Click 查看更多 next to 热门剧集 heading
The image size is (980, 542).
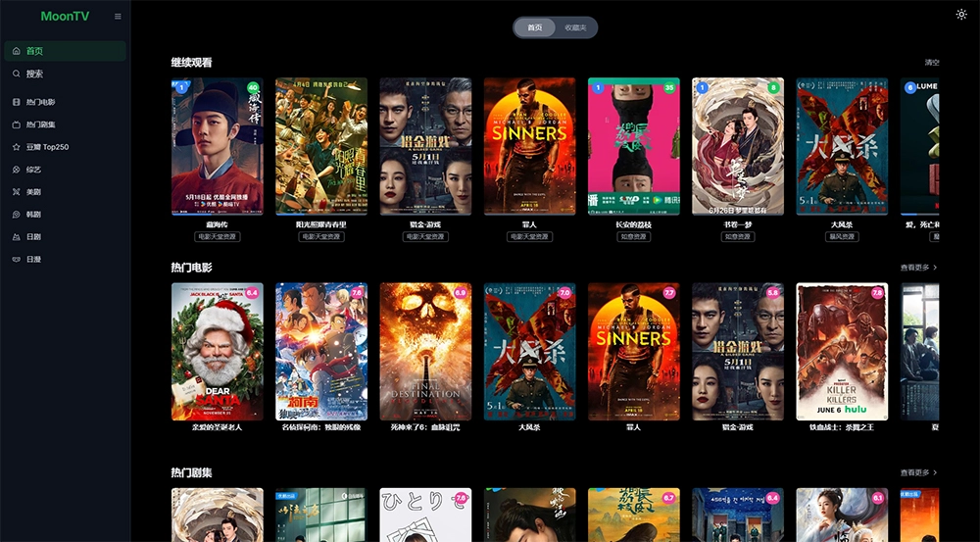(x=914, y=472)
